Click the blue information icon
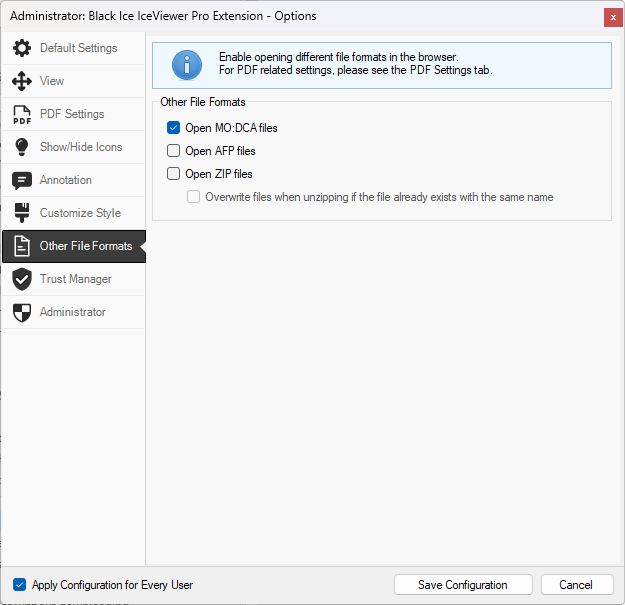The image size is (625, 605). click(x=187, y=65)
